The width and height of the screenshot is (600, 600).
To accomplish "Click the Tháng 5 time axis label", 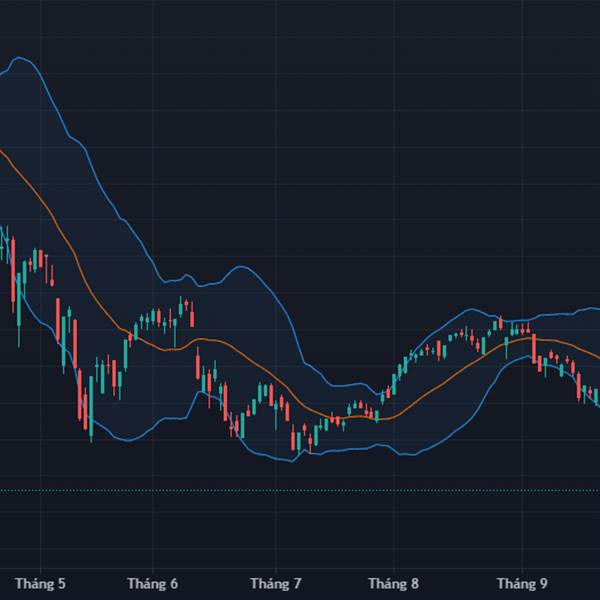I will (x=40, y=584).
